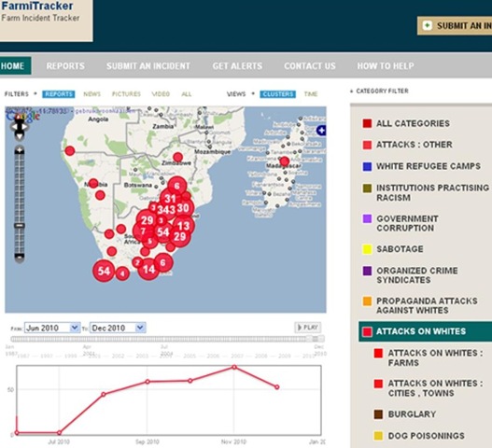The image size is (492, 448).
Task: Select the PICTURES filter
Action: pos(126,94)
